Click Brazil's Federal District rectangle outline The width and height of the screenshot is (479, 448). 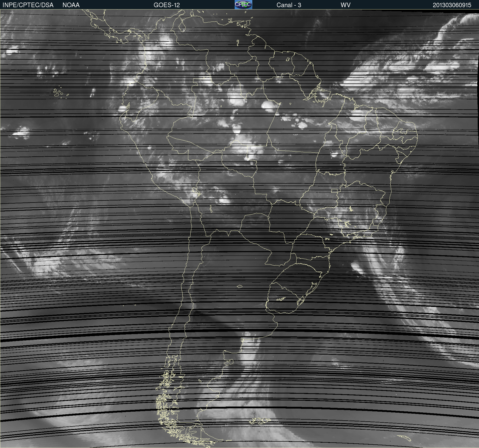pyautogui.click(x=334, y=191)
